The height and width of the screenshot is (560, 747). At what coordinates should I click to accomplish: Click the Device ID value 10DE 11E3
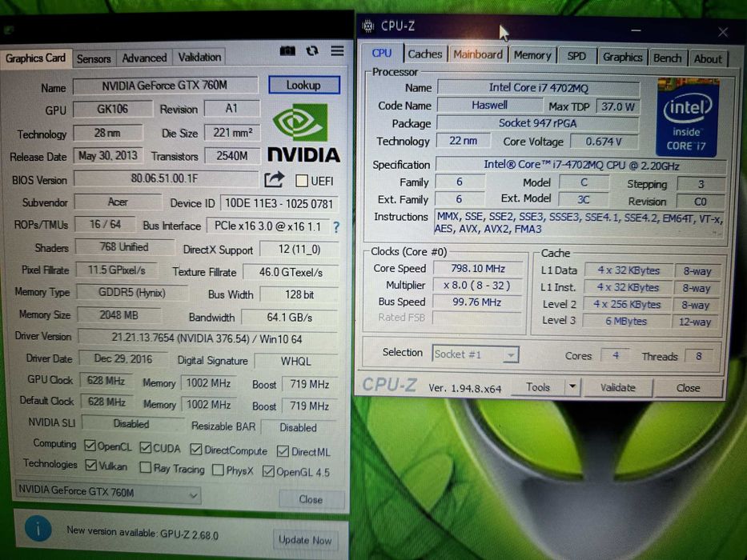[x=279, y=204]
